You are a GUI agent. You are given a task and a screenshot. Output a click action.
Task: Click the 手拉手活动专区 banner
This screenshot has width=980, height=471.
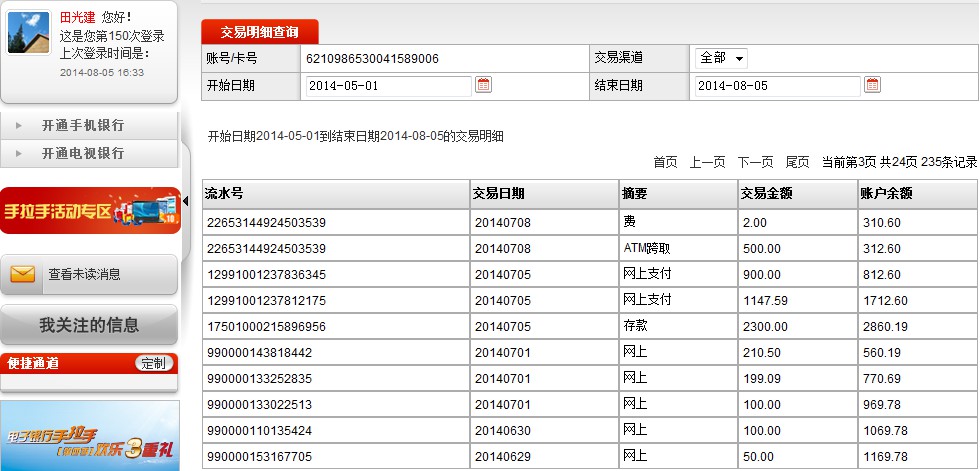tap(91, 211)
